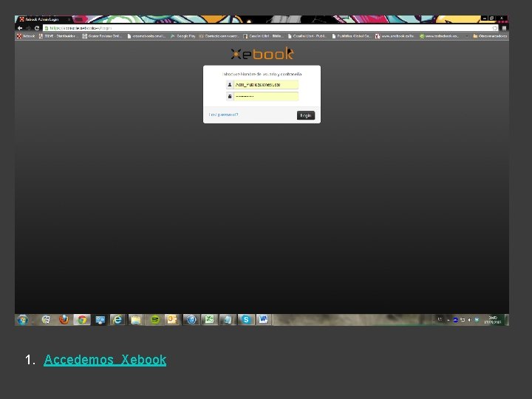The image size is (532, 399).
Task: Switch to Chrome in the taskbar
Action: [x=82, y=320]
